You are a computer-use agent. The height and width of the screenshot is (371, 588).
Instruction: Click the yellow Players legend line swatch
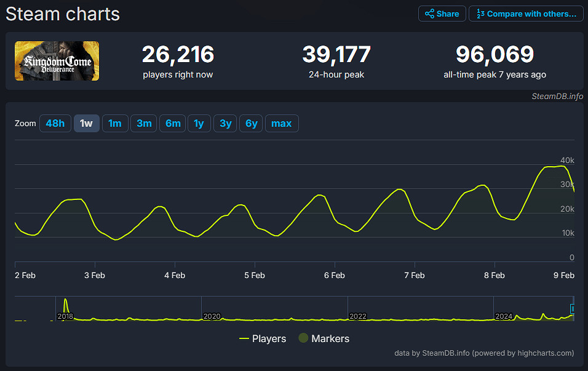coord(244,339)
